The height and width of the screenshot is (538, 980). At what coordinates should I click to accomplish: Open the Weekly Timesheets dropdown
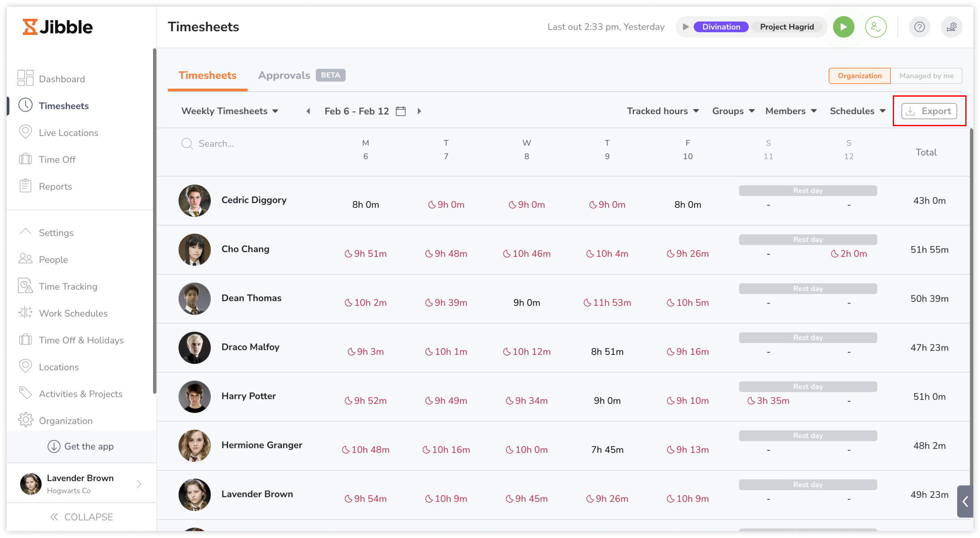pos(229,111)
